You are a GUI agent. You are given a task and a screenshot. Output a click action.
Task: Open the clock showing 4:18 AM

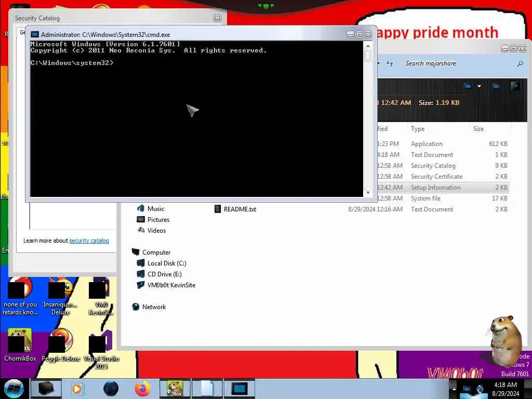(505, 389)
